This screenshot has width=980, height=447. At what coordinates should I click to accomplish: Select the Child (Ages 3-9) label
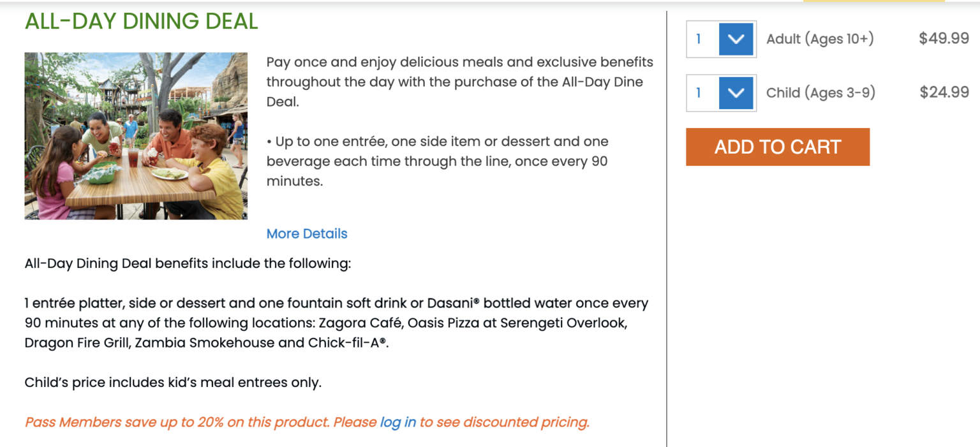[x=820, y=92]
